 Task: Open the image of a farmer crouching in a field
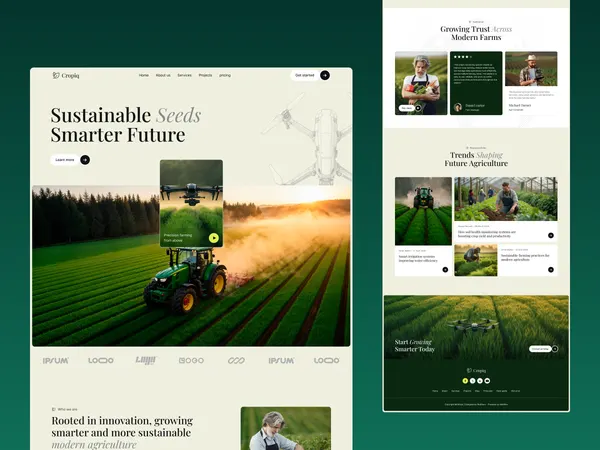[x=476, y=260]
